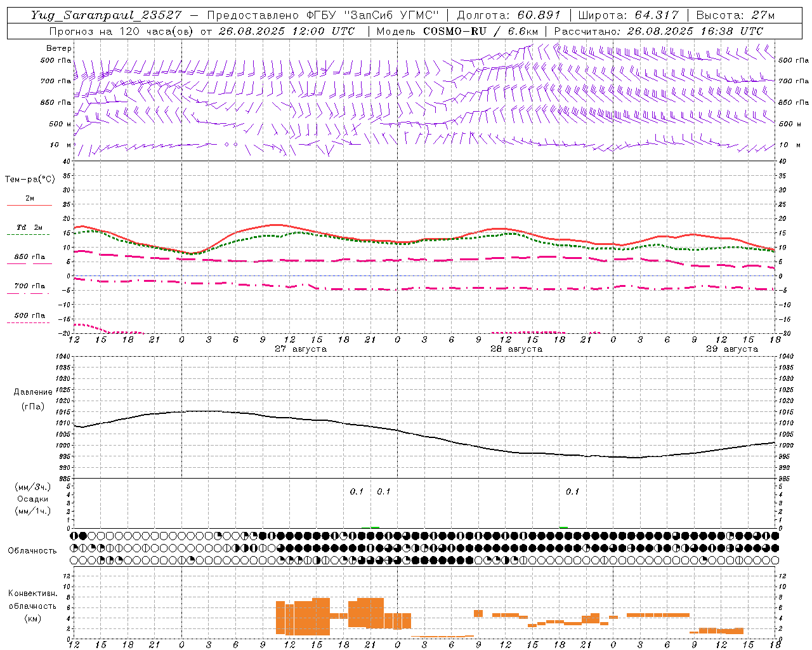Click the 27 августа date label
Viewport: 812px width, 650px height.
click(301, 349)
